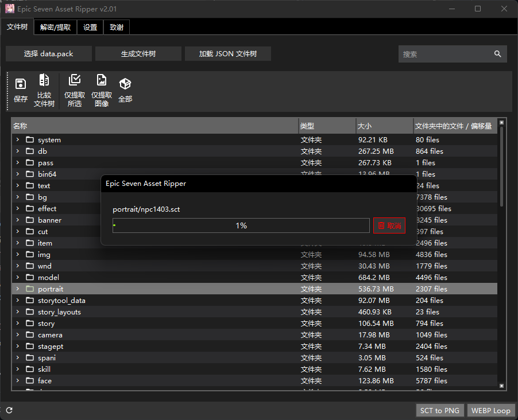Click the 92.21 KB size cell
Image resolution: width=518 pixels, height=420 pixels.
tap(373, 139)
